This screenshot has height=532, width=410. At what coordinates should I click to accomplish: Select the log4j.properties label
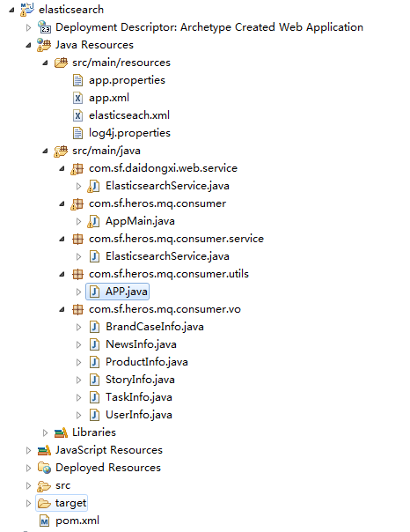pyautogui.click(x=129, y=133)
